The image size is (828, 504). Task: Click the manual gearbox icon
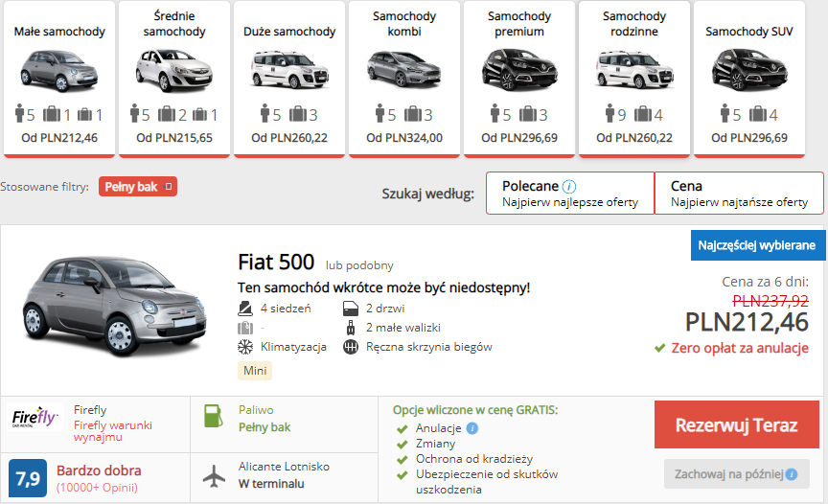(x=351, y=347)
